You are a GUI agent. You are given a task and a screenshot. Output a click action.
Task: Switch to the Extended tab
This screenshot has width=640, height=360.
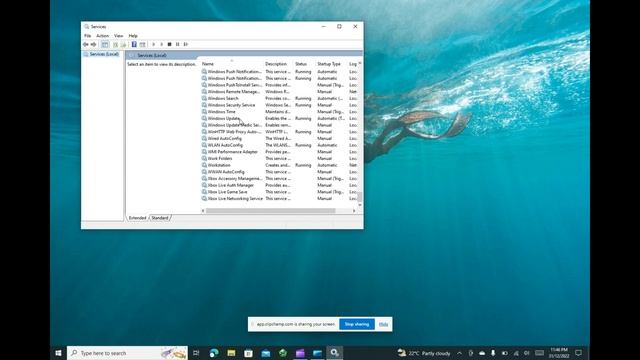pos(137,218)
